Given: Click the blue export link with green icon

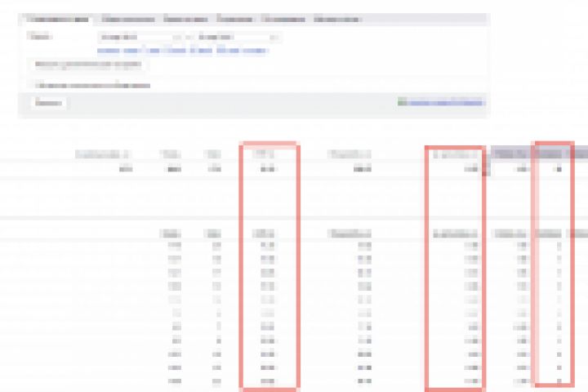Looking at the screenshot, I should [441, 102].
